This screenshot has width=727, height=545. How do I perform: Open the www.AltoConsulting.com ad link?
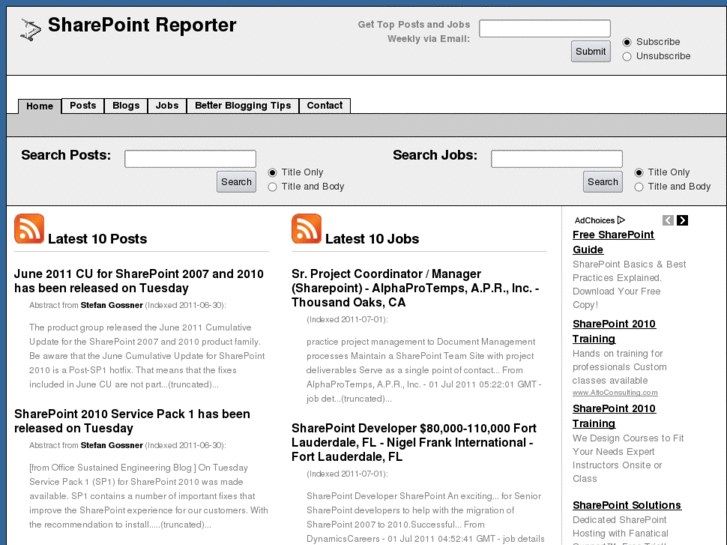(615, 393)
